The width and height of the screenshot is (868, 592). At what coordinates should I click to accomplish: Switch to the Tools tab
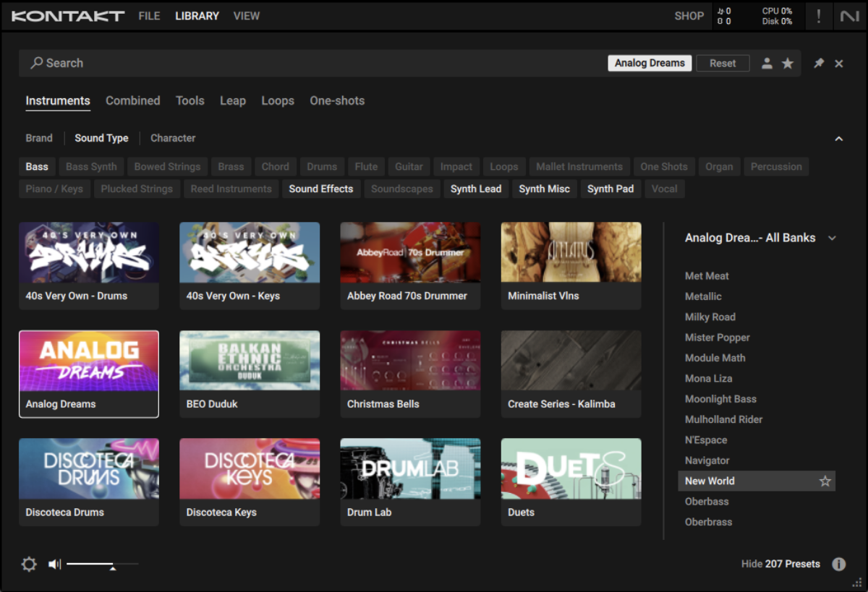[190, 100]
